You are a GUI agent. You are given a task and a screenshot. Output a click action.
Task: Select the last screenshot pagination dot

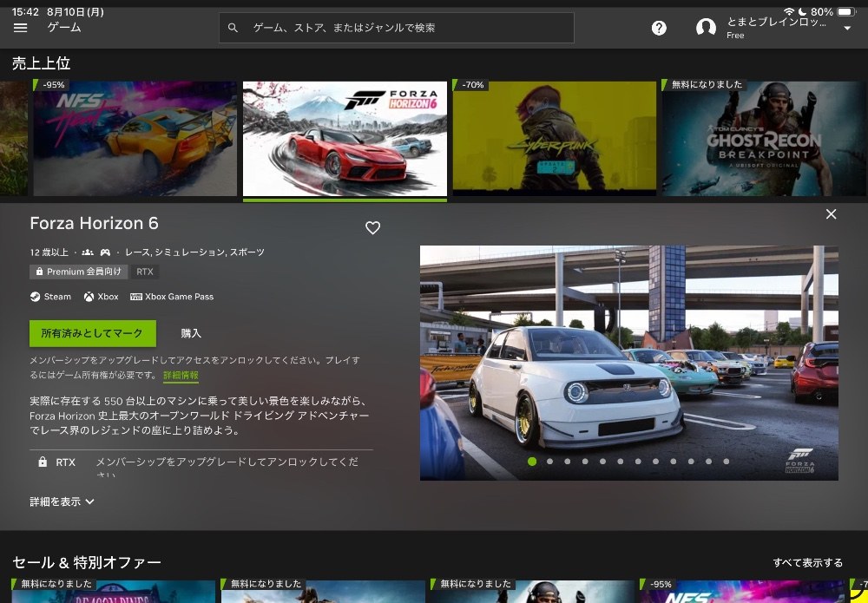point(727,462)
